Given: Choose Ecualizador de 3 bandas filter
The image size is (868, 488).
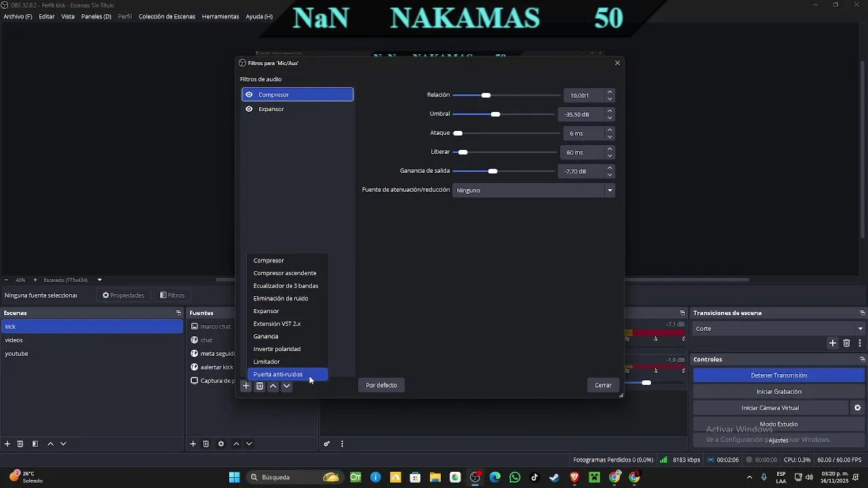Looking at the screenshot, I should [287, 286].
